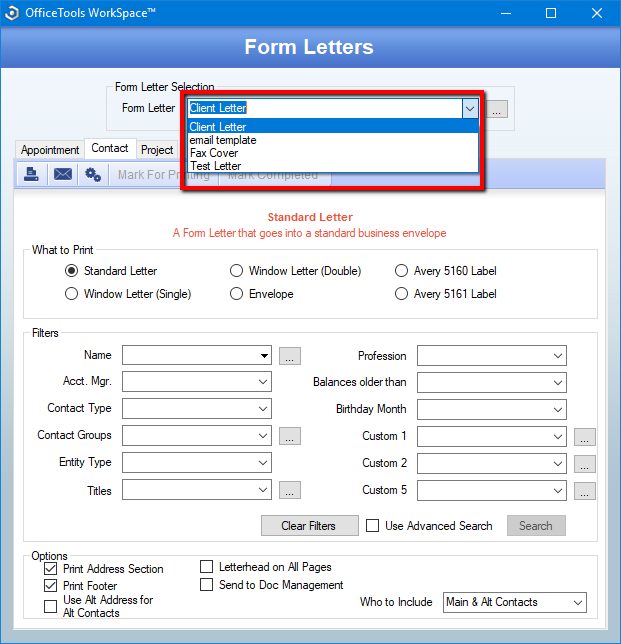
Task: Choose Fax Cover from the list
Action: click(x=333, y=153)
